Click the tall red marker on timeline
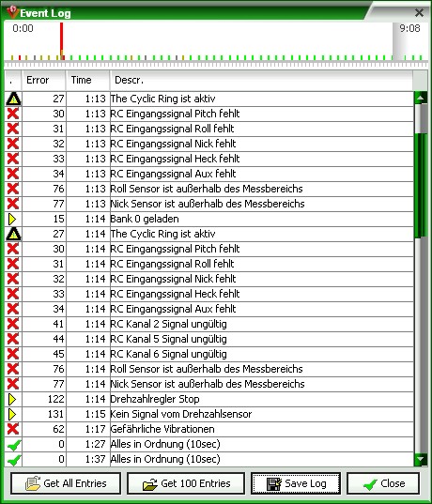Image resolution: width=432 pixels, height=504 pixels. [61, 40]
